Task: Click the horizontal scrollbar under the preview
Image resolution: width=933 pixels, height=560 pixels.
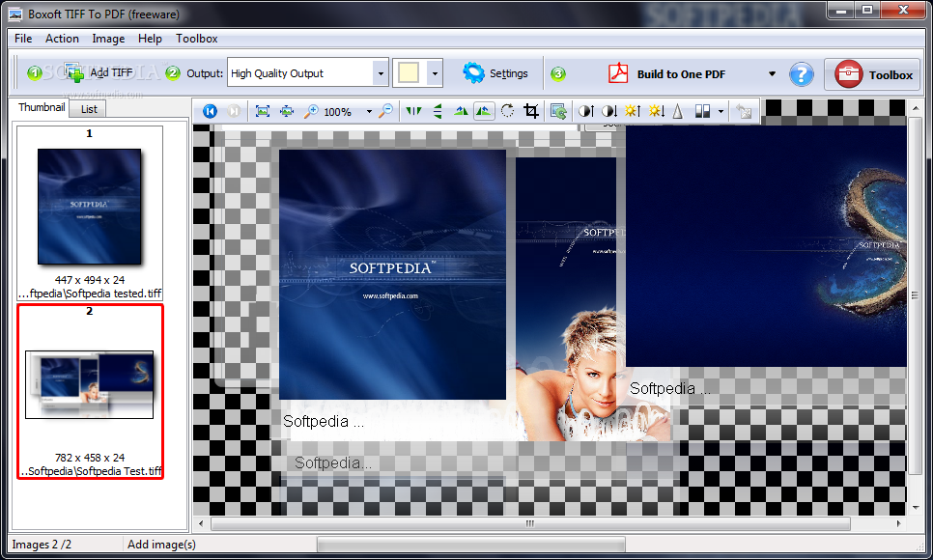Action: pos(530,523)
